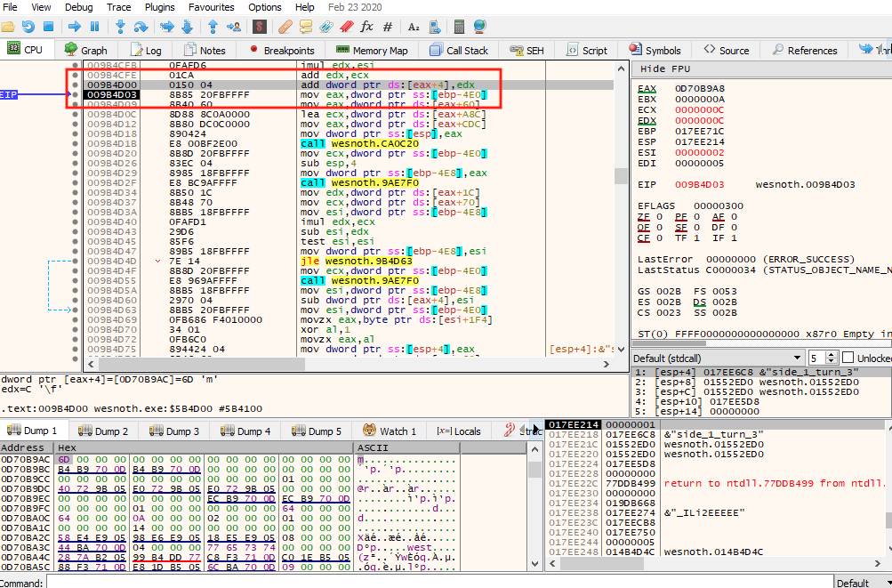Open the Log tab

(146, 50)
